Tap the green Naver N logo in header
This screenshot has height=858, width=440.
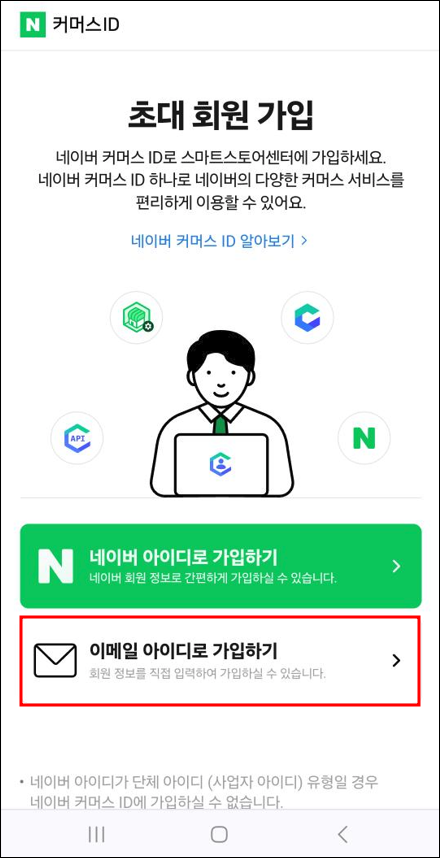32,25
